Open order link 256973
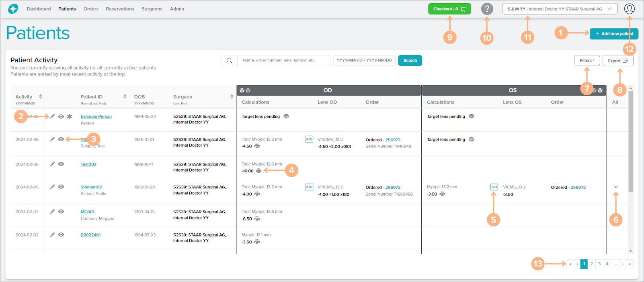This screenshot has height=282, width=644. 393,140
